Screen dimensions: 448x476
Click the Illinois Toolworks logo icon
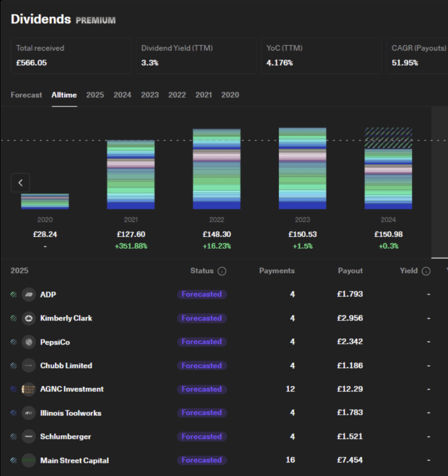pos(29,413)
